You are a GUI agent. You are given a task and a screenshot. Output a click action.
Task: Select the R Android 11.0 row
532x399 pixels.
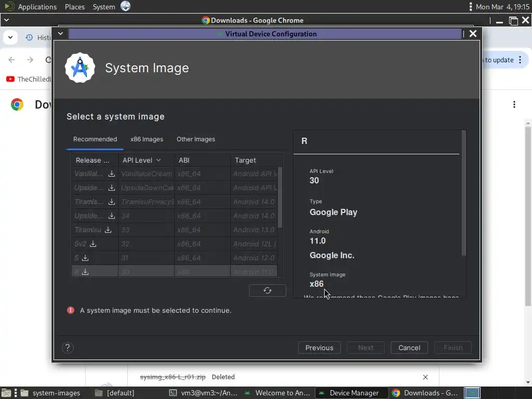(x=174, y=271)
